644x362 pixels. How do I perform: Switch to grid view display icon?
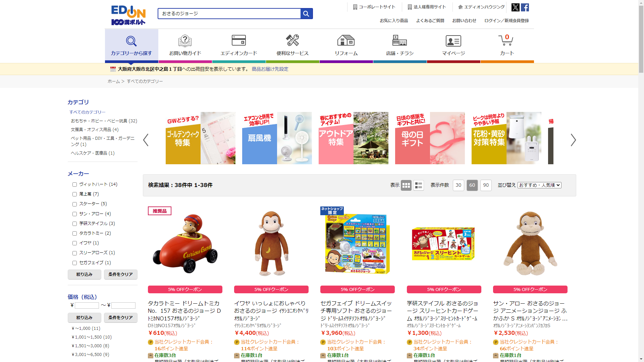[406, 185]
